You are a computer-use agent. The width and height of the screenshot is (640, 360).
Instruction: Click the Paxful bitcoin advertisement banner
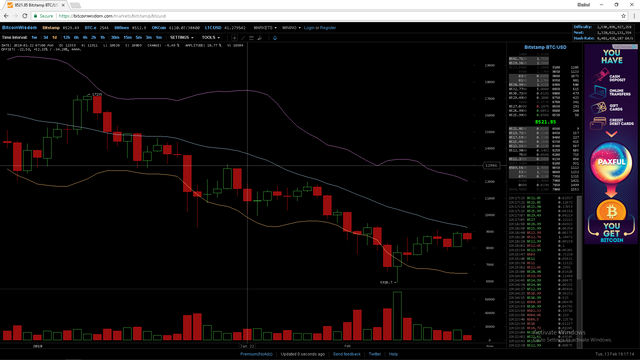[x=611, y=144]
